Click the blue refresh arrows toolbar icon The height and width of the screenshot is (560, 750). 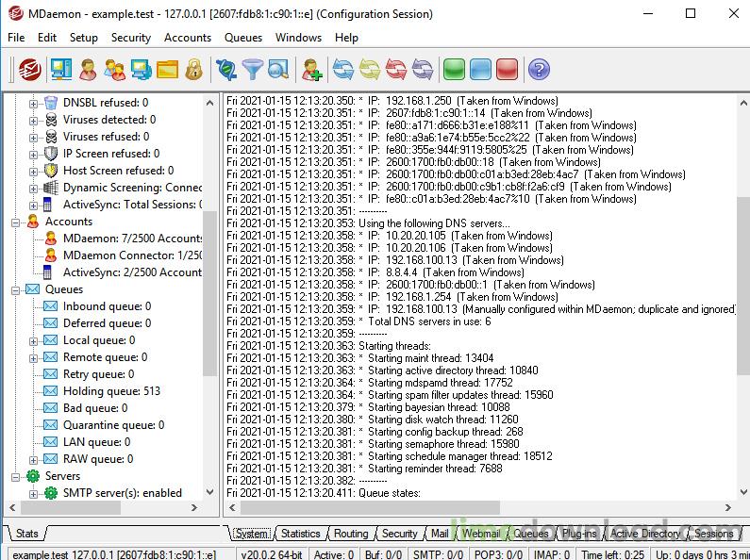coord(342,69)
